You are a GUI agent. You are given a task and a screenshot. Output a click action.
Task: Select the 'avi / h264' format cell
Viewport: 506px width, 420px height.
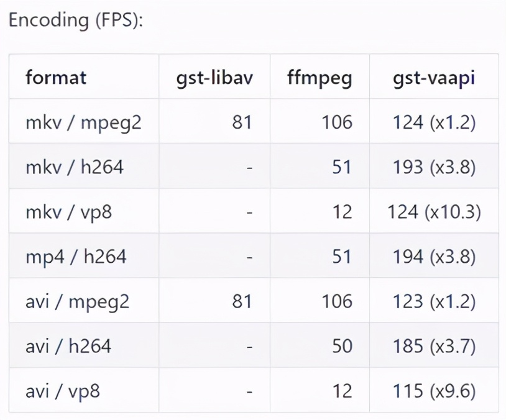pos(68,347)
